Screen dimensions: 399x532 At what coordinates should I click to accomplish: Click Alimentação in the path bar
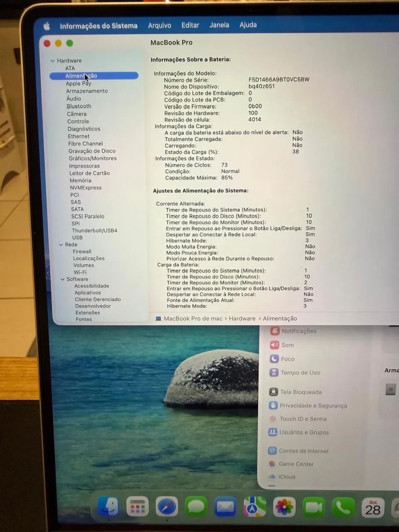coord(280,318)
